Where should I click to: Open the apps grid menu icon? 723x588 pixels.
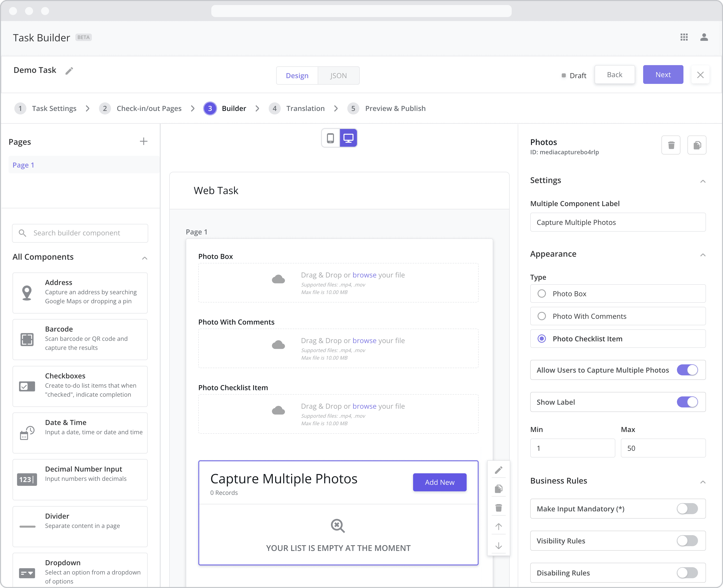tap(684, 37)
